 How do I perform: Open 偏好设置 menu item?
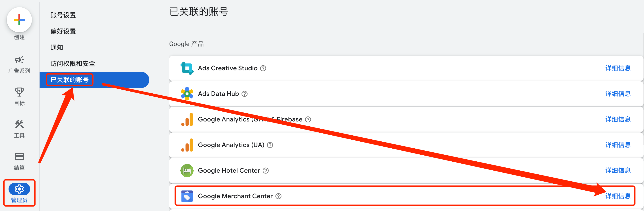click(63, 31)
